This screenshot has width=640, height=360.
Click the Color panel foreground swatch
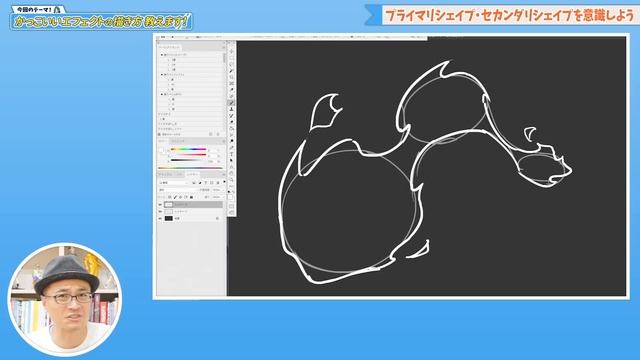(x=161, y=150)
